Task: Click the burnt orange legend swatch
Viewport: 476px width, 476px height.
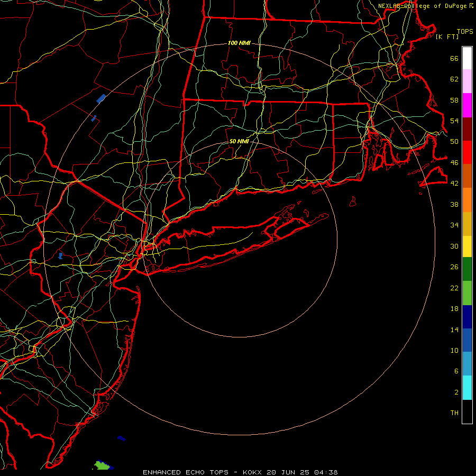Action: coord(467,176)
